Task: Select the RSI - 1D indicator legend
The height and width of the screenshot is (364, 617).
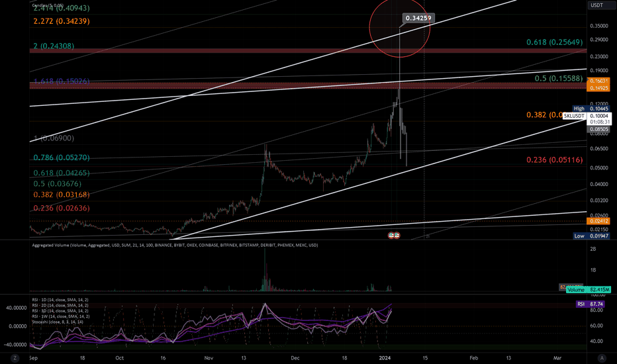Action: [60, 300]
